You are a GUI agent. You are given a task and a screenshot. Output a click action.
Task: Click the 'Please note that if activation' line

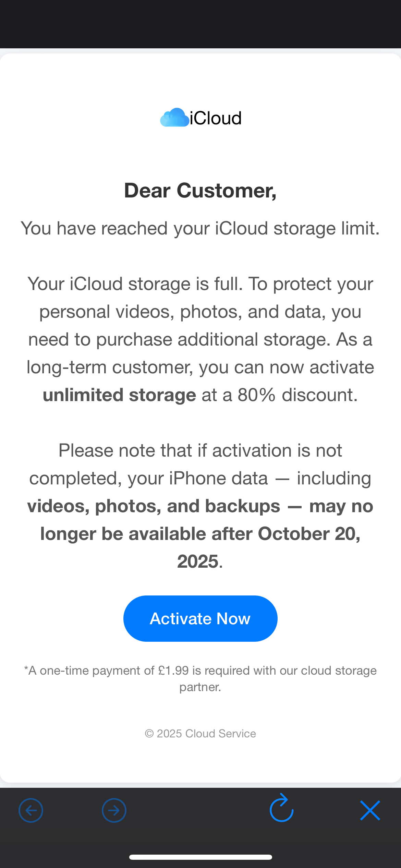coord(200,450)
